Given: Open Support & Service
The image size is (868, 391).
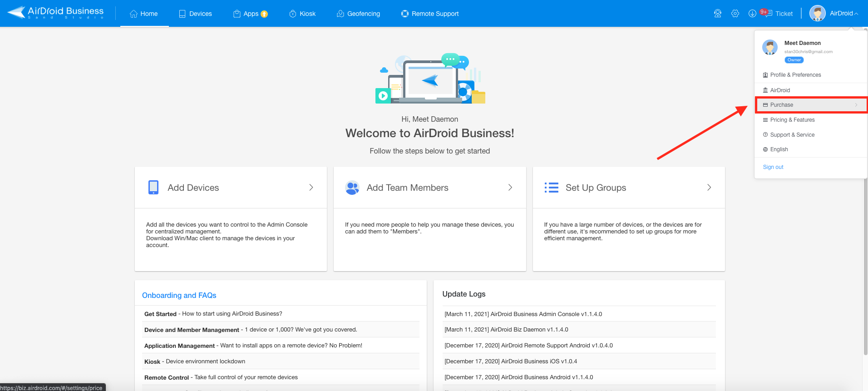Looking at the screenshot, I should pyautogui.click(x=792, y=135).
